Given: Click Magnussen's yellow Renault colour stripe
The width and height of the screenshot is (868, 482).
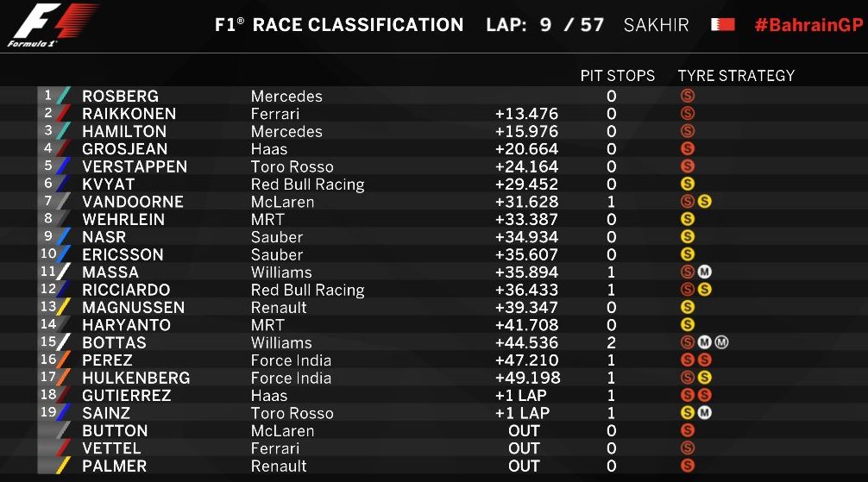Looking at the screenshot, I should tap(64, 307).
